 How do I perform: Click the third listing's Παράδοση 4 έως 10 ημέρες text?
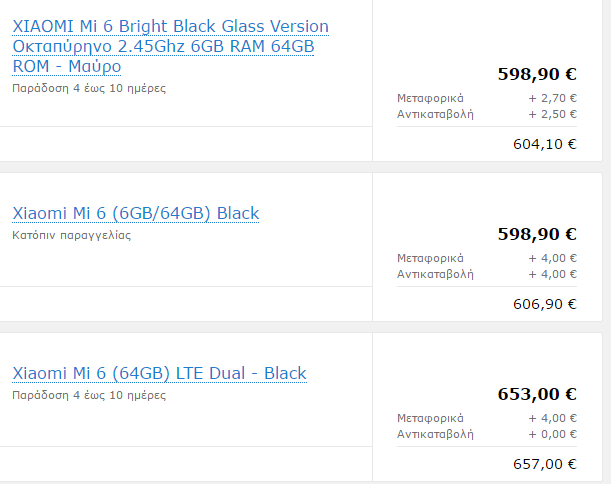(x=89, y=395)
